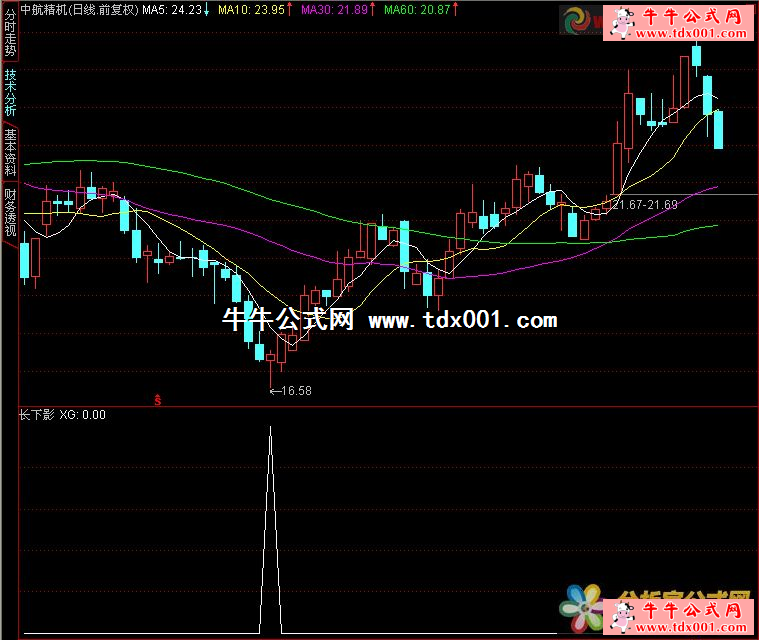The height and width of the screenshot is (640, 759).
Task: Select the 财务透视 side tab
Action: [10, 212]
